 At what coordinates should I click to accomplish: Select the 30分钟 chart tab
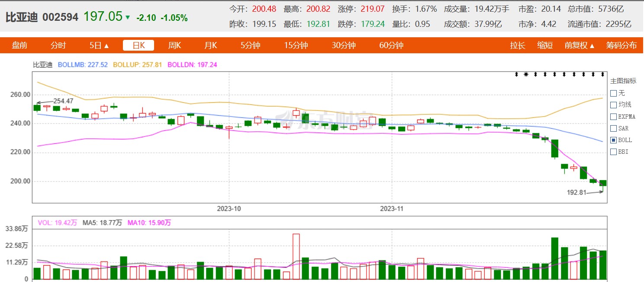click(x=344, y=45)
